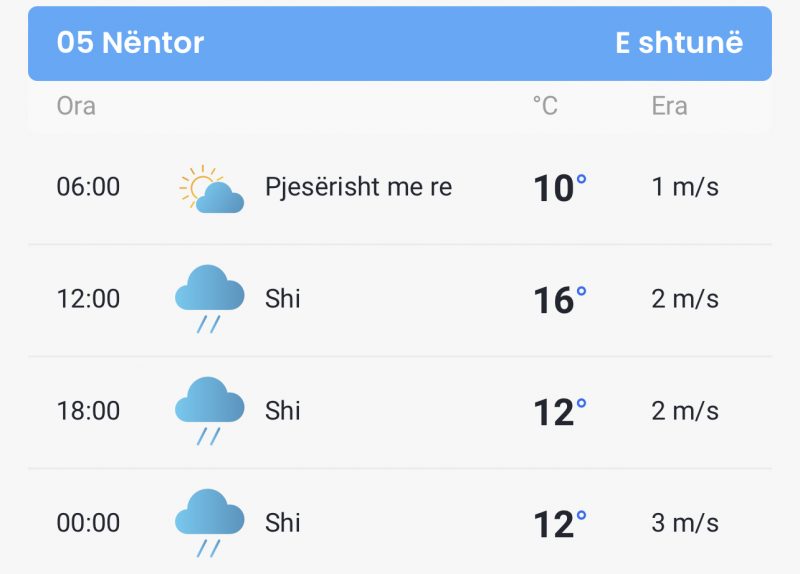This screenshot has width=800, height=574.
Task: Click the Ora column header
Action: coord(76,106)
